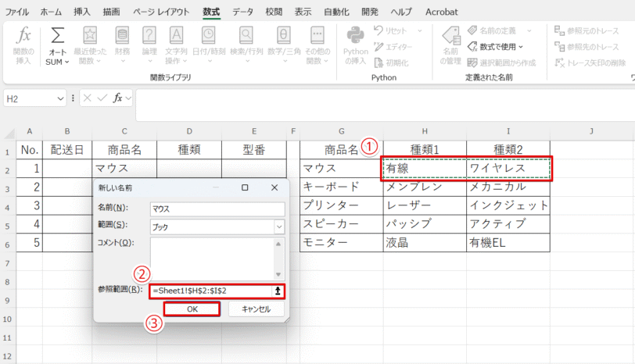Screen dimensions: 635x364
Task: Click the formula bar input area
Action: [385, 105]
